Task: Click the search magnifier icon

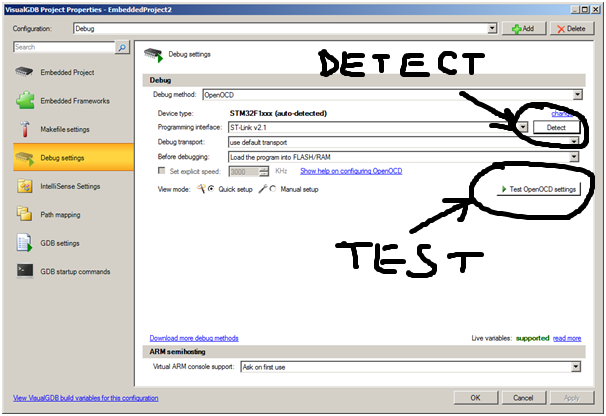Action: point(122,47)
